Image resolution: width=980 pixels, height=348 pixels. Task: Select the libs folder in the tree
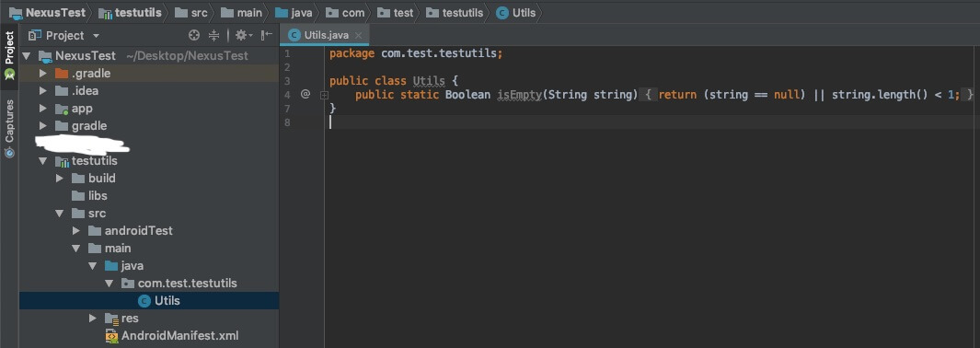[98, 195]
